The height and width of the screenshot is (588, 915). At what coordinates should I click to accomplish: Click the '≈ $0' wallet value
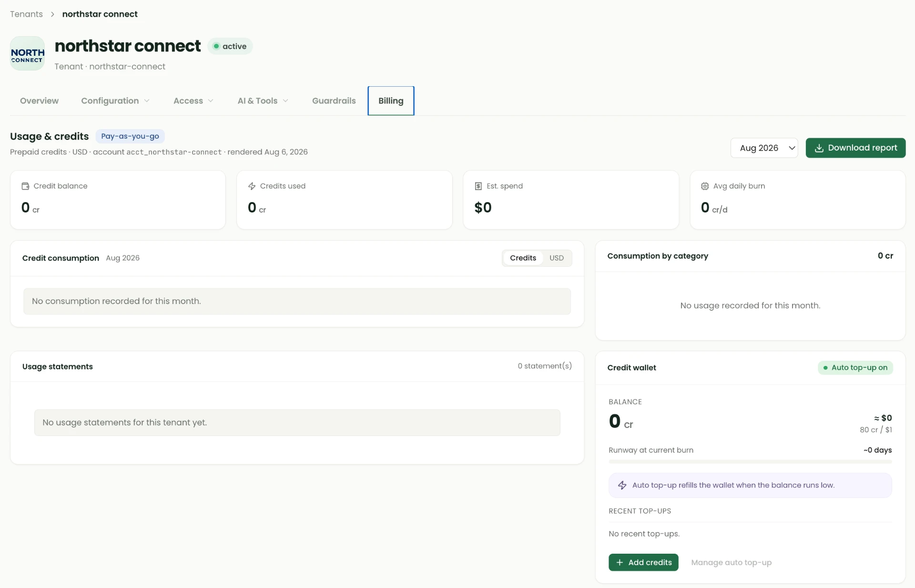[883, 418]
